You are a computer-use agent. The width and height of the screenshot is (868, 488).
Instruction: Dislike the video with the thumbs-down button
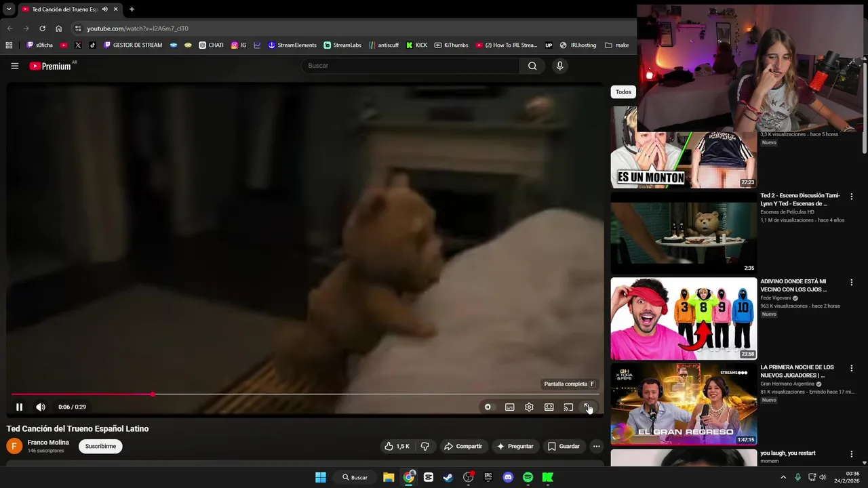tap(425, 446)
